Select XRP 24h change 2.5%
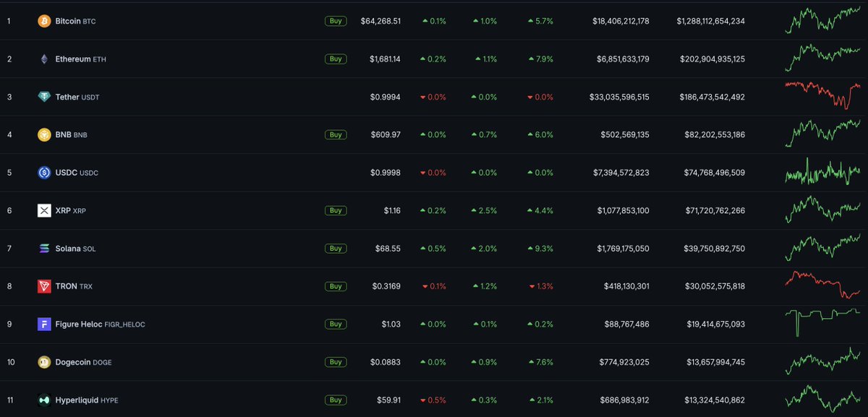The image size is (868, 417). pyautogui.click(x=484, y=211)
